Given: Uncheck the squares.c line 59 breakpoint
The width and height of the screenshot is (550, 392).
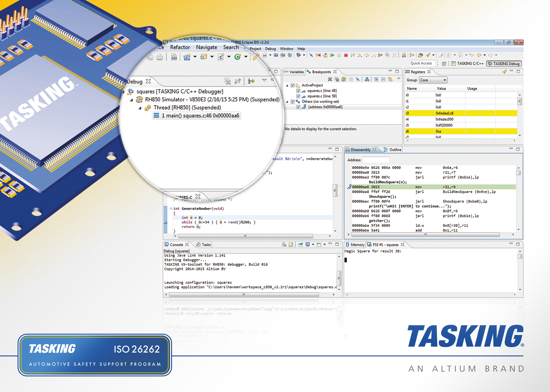Looking at the screenshot, I should click(298, 96).
